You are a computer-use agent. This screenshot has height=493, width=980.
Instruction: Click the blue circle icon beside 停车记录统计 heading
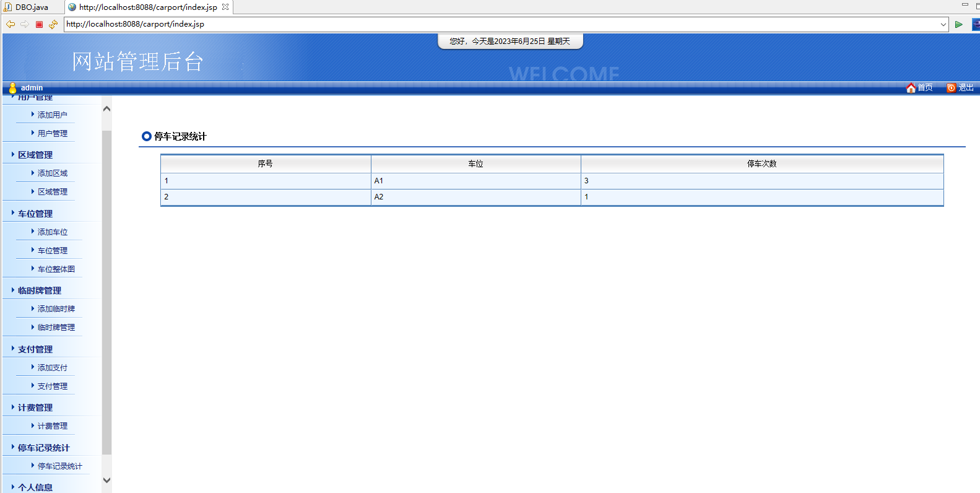point(147,136)
